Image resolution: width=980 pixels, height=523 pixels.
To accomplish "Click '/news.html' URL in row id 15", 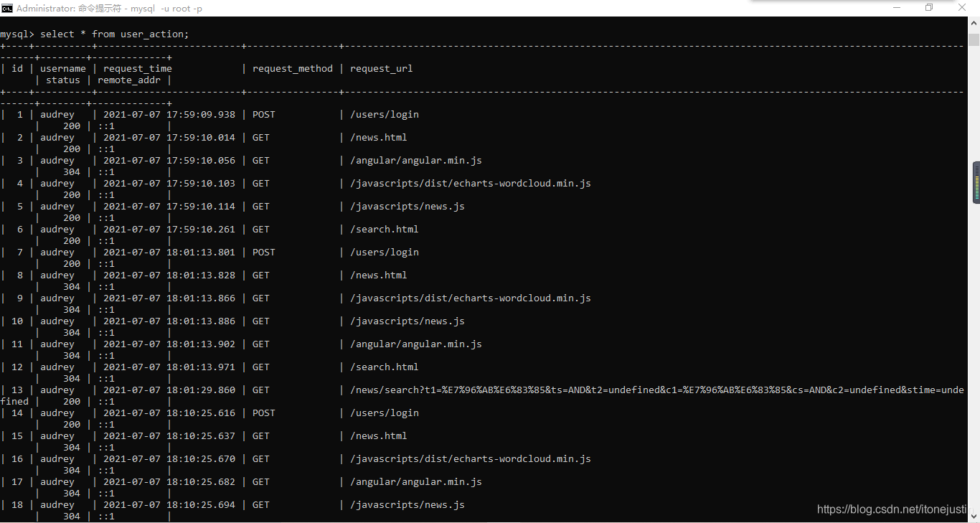I will (x=379, y=436).
